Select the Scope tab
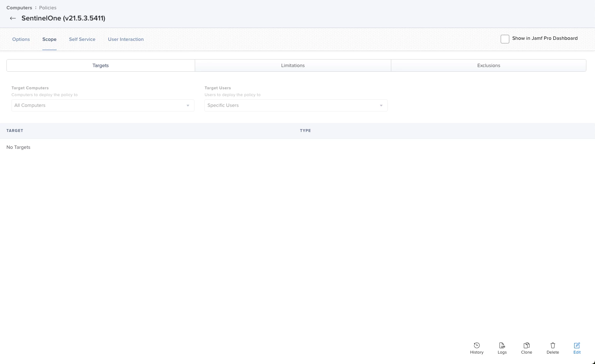Viewport: 595px width, 364px height. coord(49,39)
